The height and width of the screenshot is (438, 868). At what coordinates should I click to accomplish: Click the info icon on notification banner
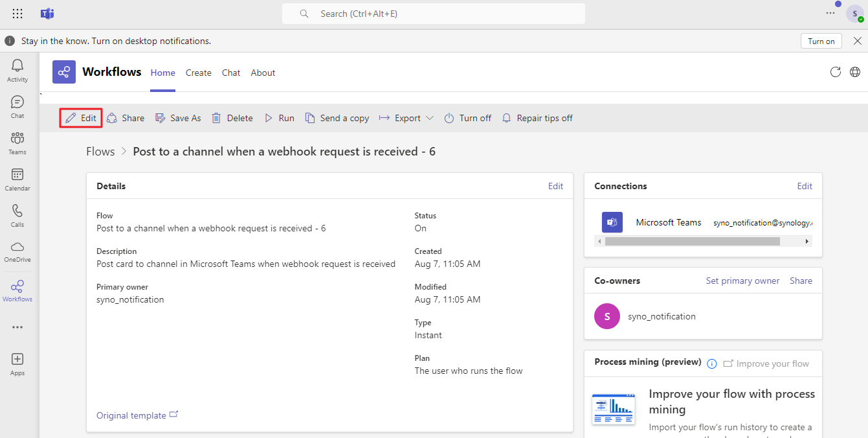click(10, 41)
